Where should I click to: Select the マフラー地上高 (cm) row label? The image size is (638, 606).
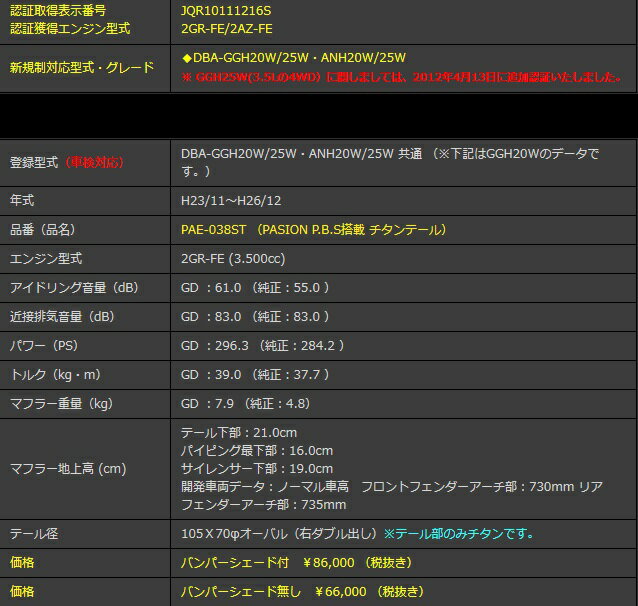(x=68, y=468)
